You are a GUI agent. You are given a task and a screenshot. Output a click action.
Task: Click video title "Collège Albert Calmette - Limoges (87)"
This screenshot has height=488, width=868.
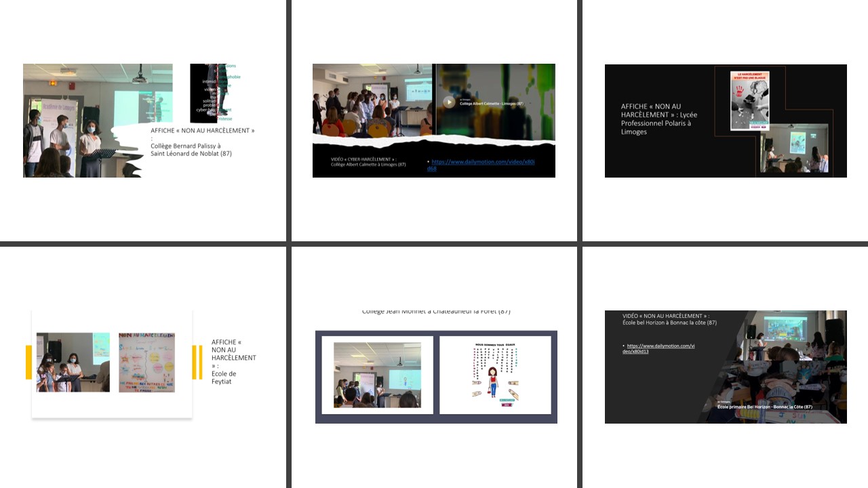point(492,104)
